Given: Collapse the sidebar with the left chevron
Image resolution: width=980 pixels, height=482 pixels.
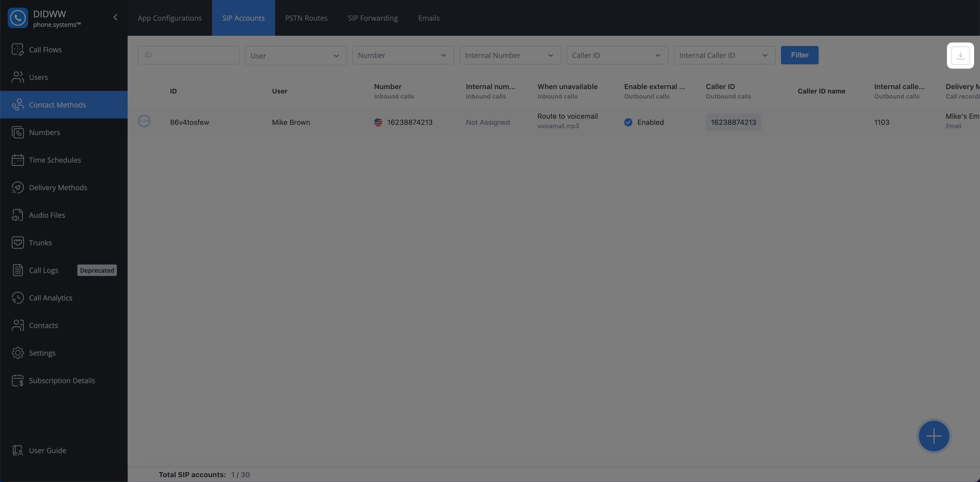Looking at the screenshot, I should [115, 18].
